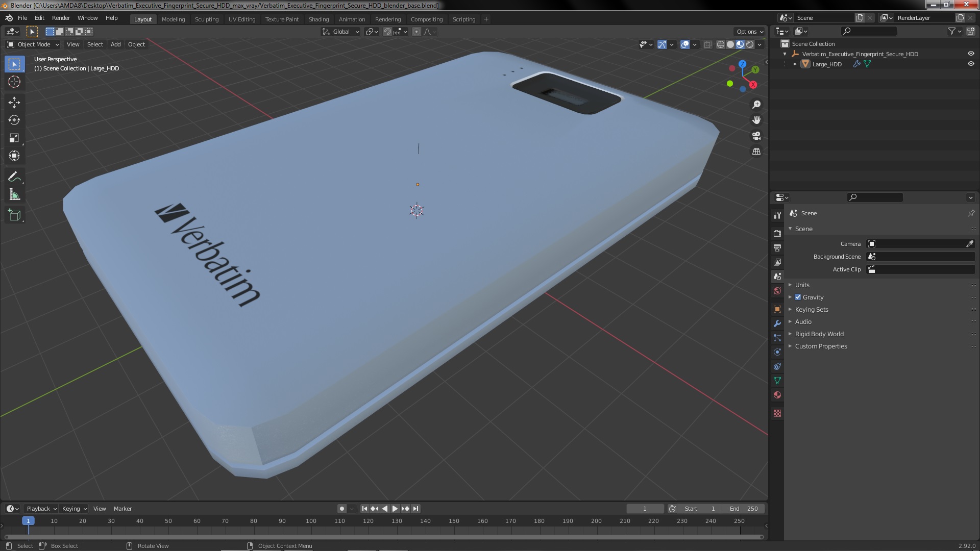Viewport: 980px width, 551px height.
Task: Select the Transform tool
Action: (x=14, y=156)
